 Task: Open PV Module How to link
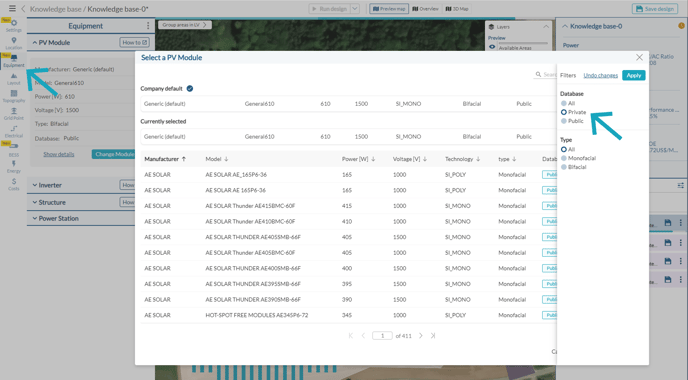click(135, 43)
